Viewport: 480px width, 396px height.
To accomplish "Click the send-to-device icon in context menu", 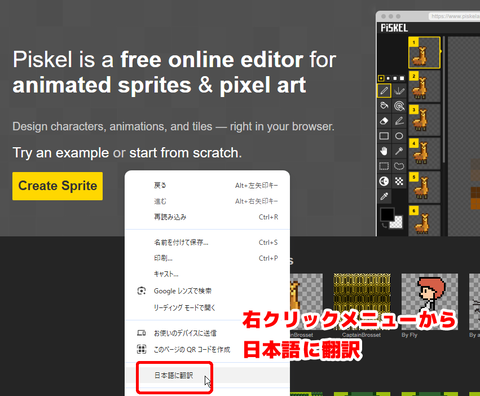I will tap(142, 333).
